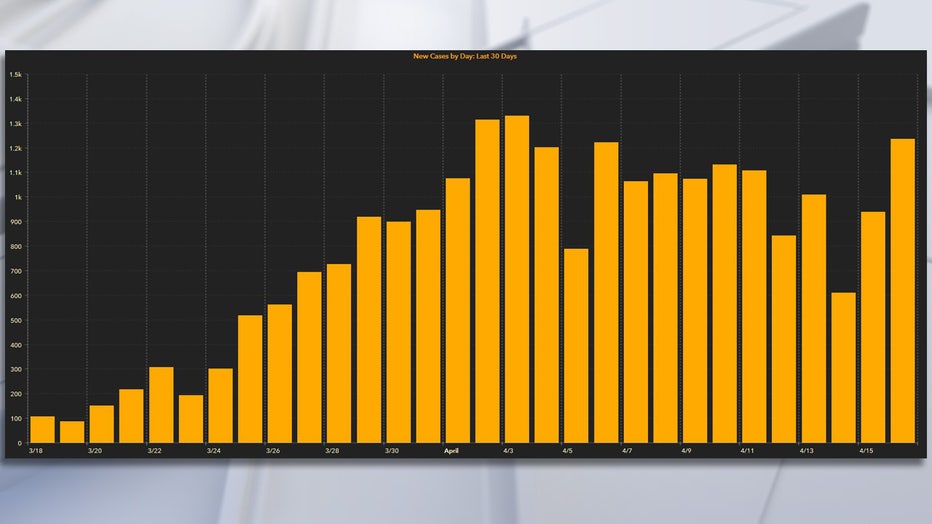The image size is (932, 524).
Task: Click the bar at 4/11
Action: (x=754, y=307)
